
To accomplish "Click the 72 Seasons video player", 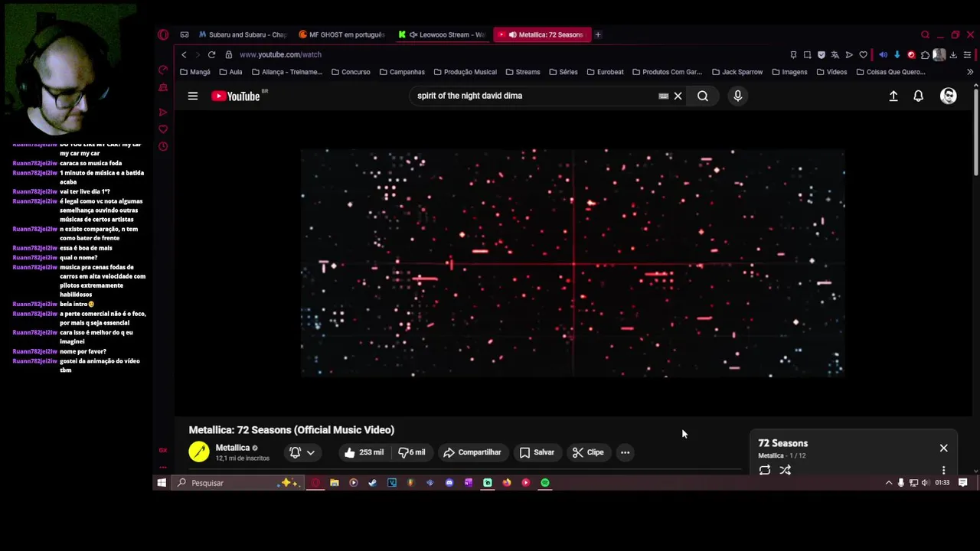I will click(573, 263).
